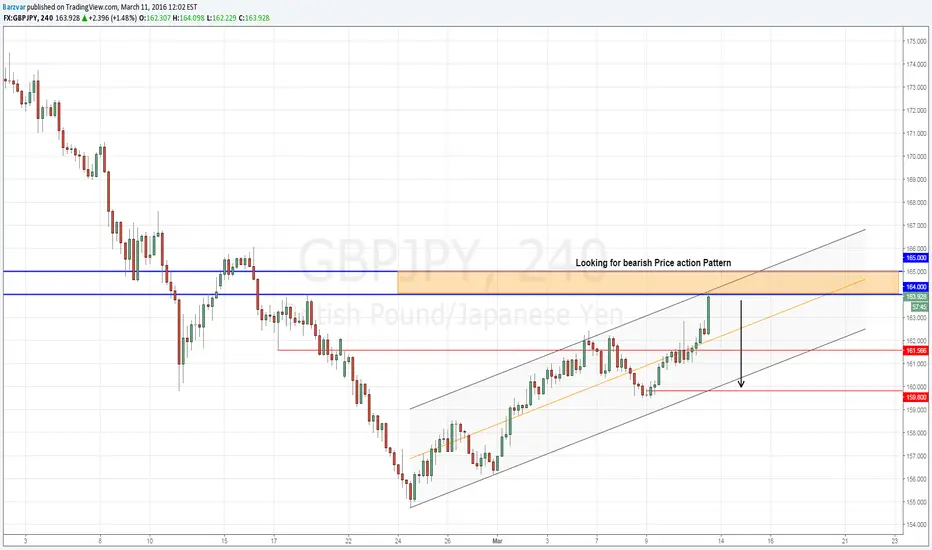Click the orange resistance zone rectangle
Viewport: 932px width, 550px height.
click(x=648, y=282)
